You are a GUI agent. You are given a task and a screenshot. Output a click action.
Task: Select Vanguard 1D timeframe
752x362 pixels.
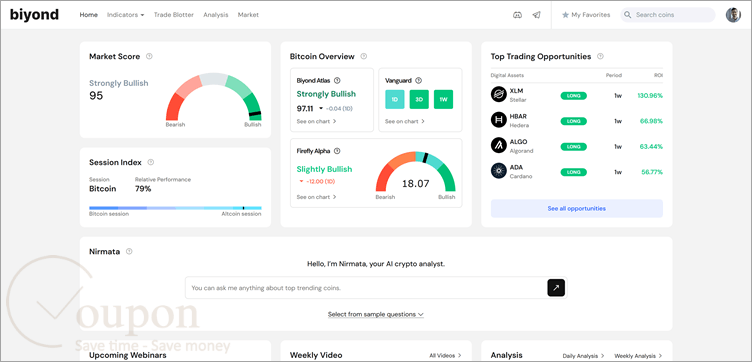tap(395, 99)
